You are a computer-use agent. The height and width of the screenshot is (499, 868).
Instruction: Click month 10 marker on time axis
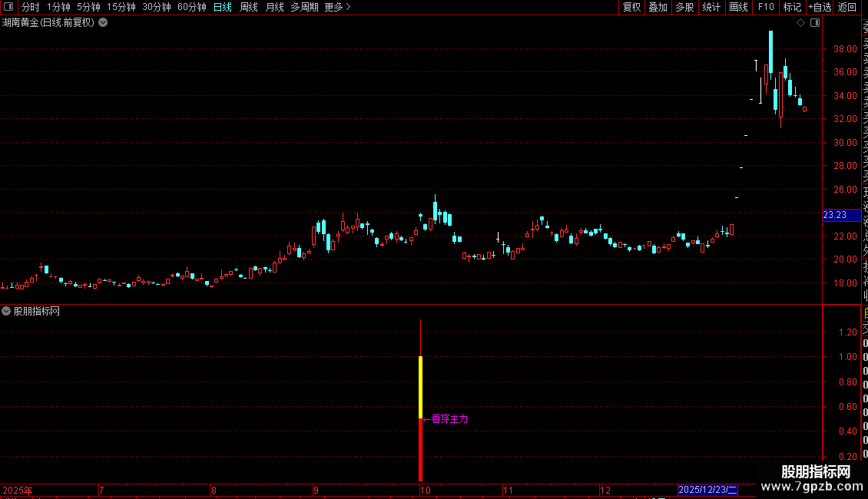pos(425,490)
